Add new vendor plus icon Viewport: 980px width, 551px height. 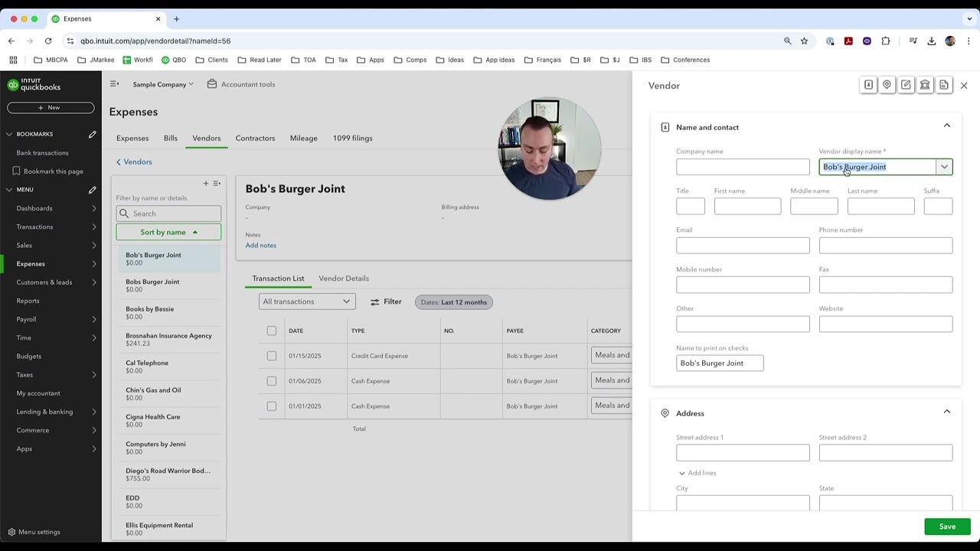205,183
